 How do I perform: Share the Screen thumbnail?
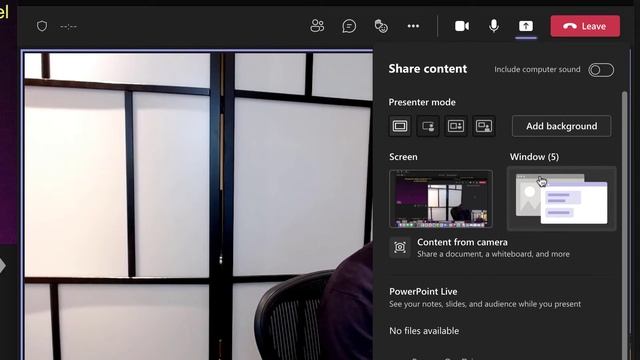441,199
